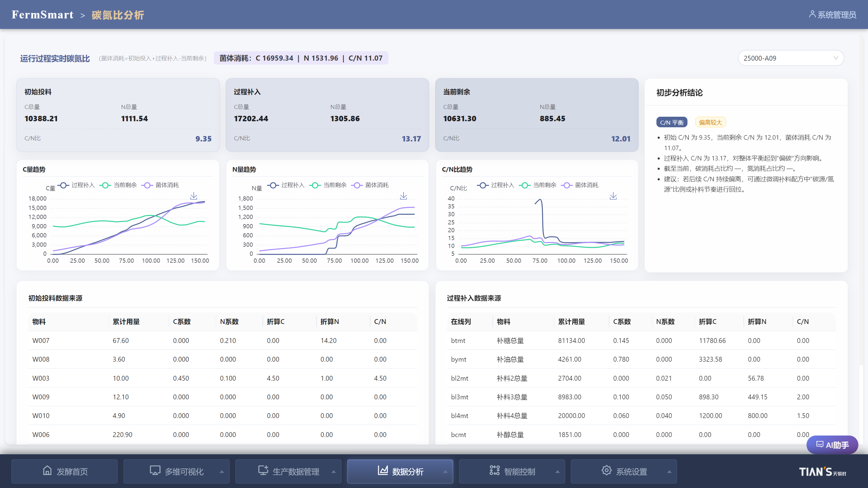Select the W003 row in 初始投料 table
Screen dimensions: 868x488
[223, 378]
